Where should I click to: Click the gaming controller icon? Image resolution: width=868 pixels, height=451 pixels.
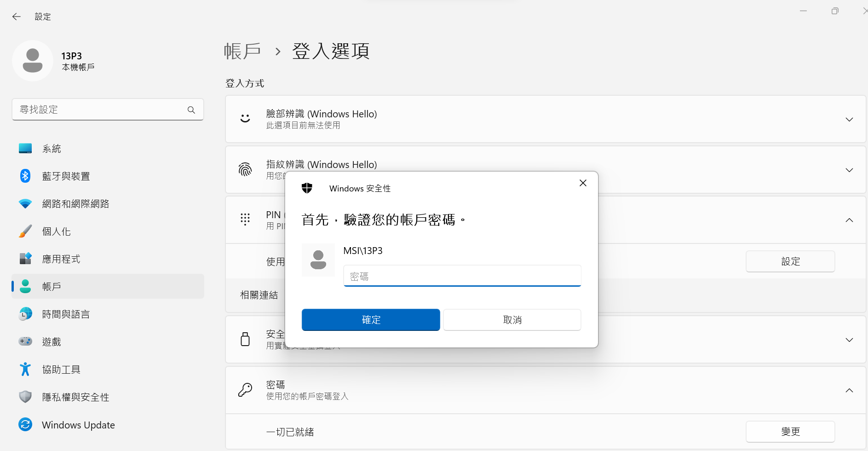(25, 341)
